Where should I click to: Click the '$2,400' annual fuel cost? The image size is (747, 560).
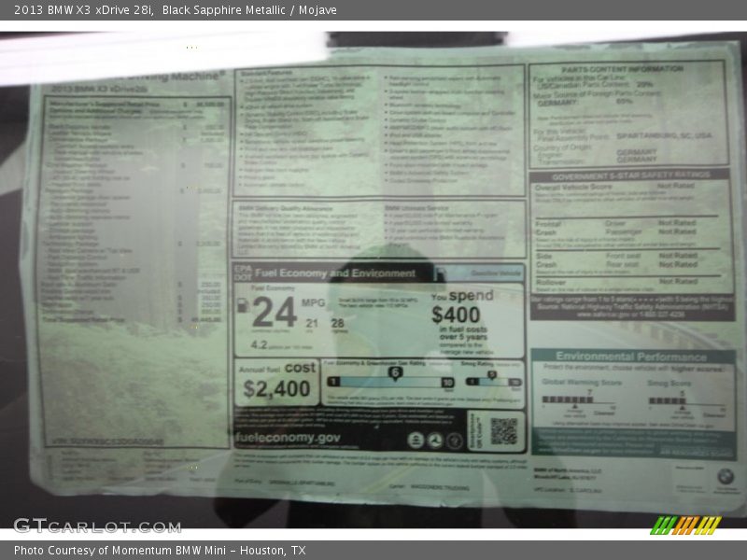276,389
